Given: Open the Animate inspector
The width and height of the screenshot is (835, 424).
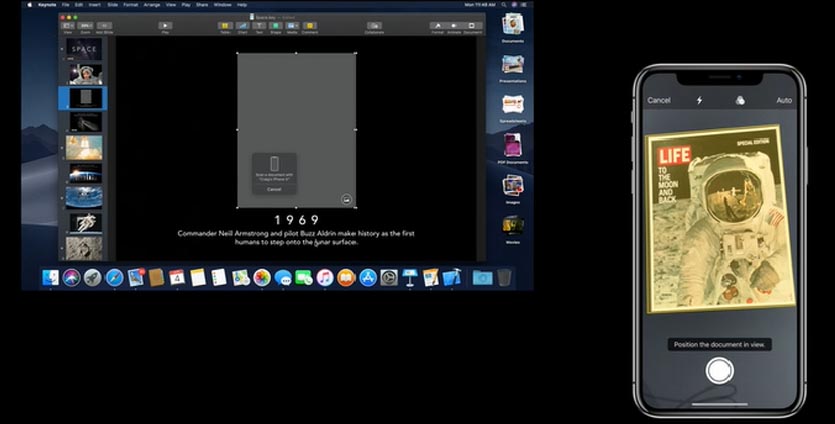Looking at the screenshot, I should click(x=454, y=26).
